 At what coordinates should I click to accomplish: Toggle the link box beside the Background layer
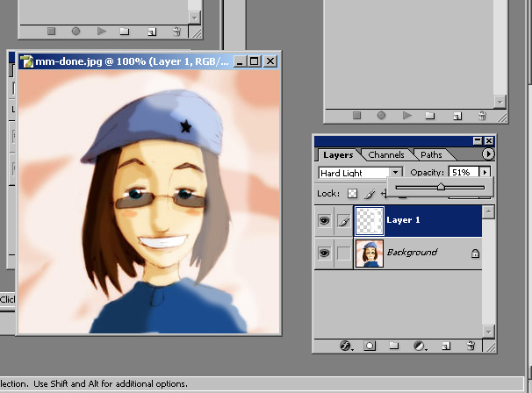344,253
